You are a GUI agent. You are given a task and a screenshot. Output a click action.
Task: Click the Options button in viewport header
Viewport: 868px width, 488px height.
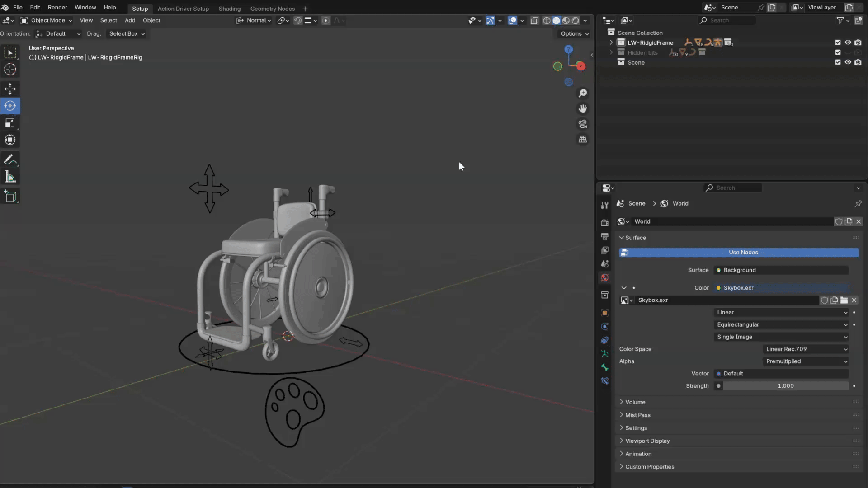tap(574, 33)
